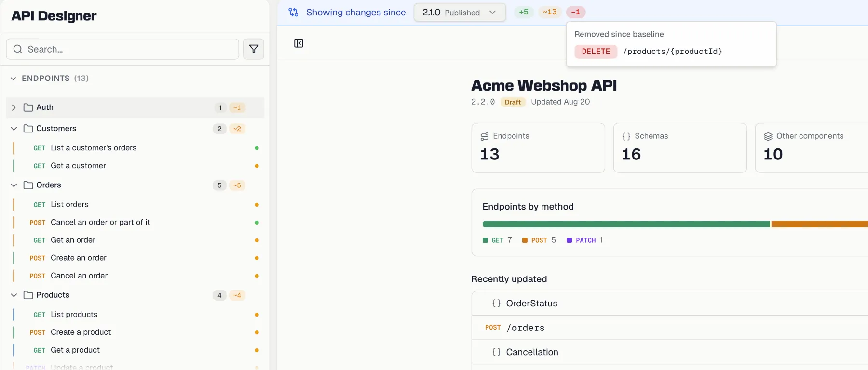This screenshot has height=370, width=868.
Task: Open POST Cancel an order endpoint
Action: (x=136, y=276)
